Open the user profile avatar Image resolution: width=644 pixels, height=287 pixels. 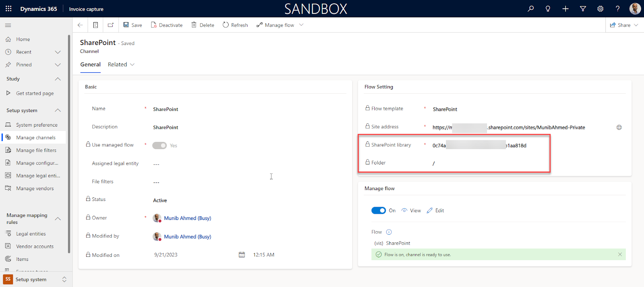[635, 8]
